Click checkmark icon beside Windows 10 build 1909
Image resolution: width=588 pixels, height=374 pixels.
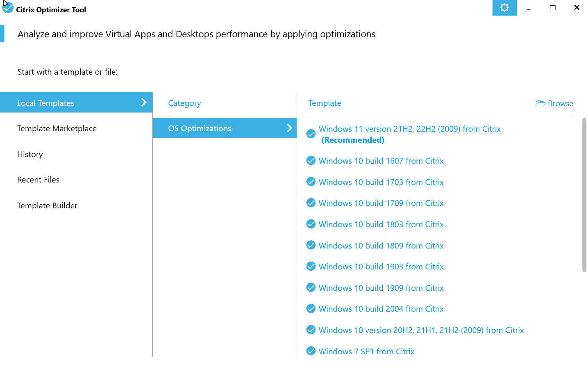coord(311,287)
